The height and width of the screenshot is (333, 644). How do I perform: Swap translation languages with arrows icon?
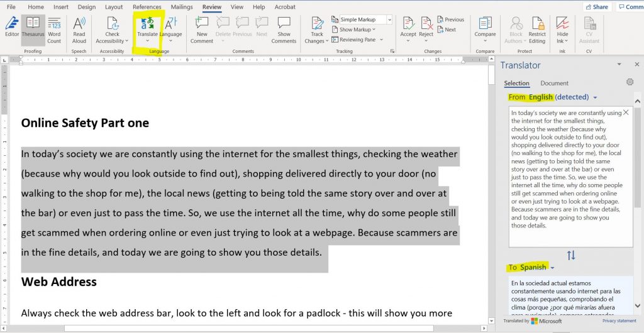(571, 255)
